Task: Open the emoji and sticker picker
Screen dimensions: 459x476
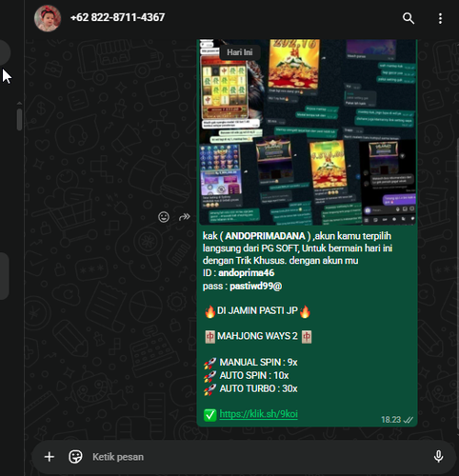Action: [x=75, y=457]
